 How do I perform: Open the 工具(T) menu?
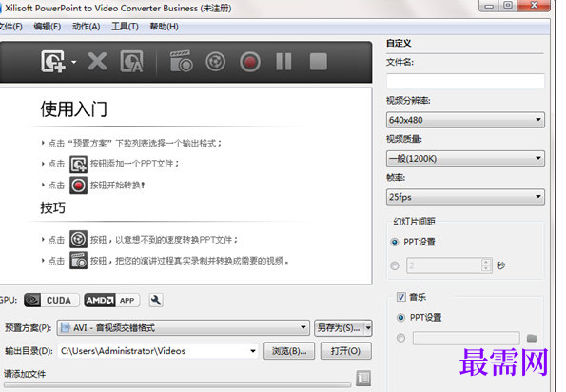tap(125, 27)
